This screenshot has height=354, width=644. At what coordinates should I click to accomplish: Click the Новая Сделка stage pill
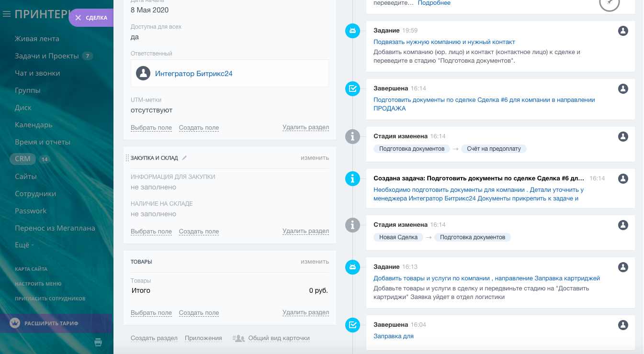[398, 237]
